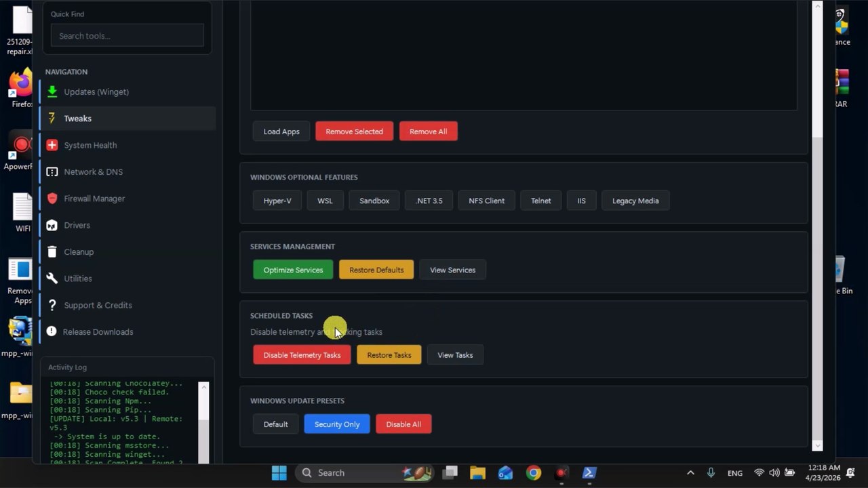
Task: Toggle the Sandbox optional feature
Action: (374, 201)
